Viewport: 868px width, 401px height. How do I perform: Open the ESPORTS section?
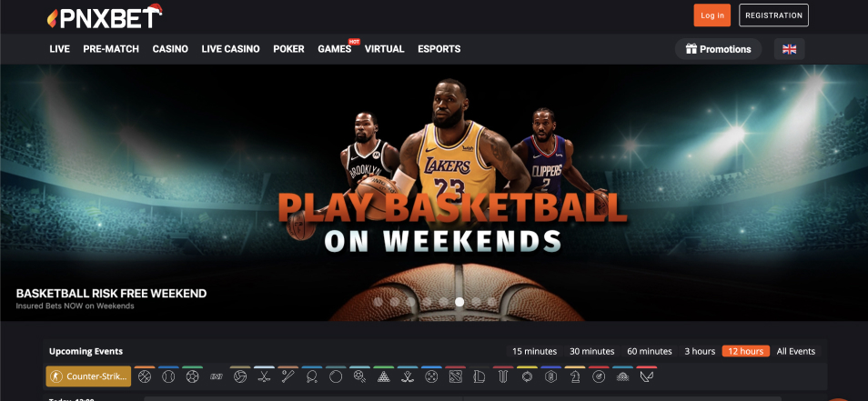click(439, 49)
